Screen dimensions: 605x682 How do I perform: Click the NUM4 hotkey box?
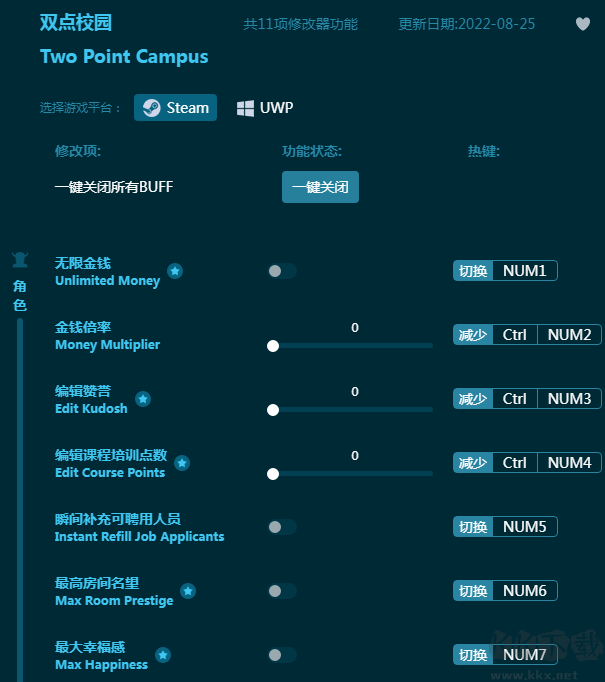click(x=569, y=463)
